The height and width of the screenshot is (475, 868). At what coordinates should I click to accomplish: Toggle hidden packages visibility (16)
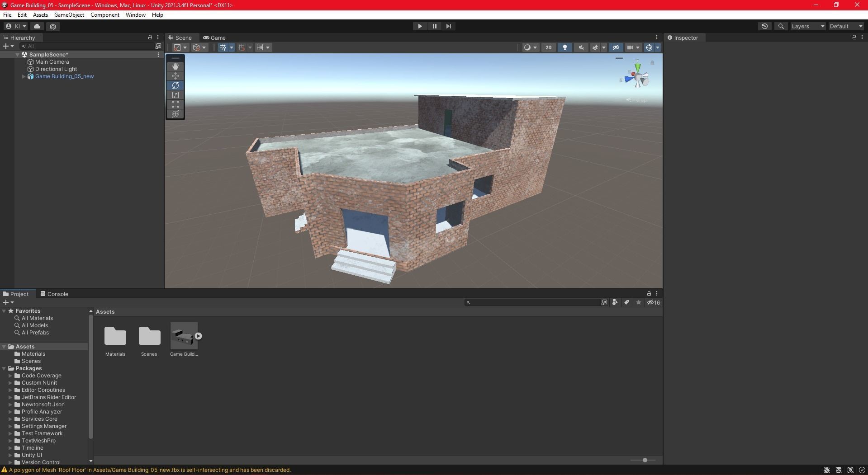[654, 302]
